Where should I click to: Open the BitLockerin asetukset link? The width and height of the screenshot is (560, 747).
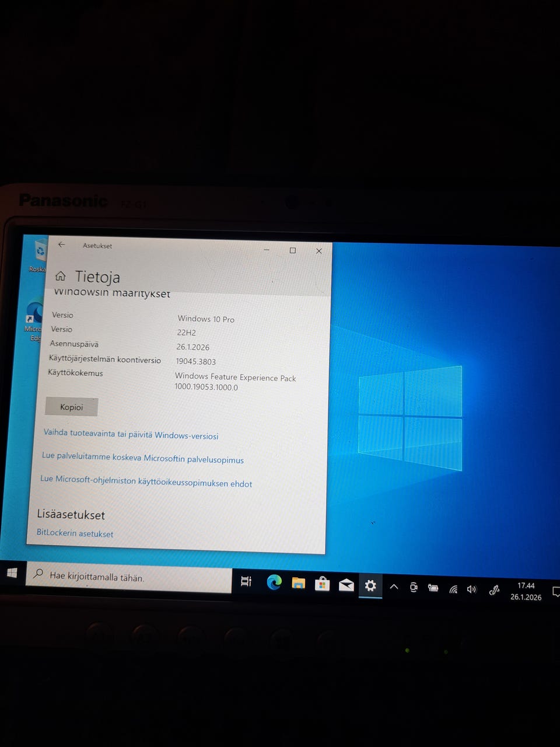point(75,533)
